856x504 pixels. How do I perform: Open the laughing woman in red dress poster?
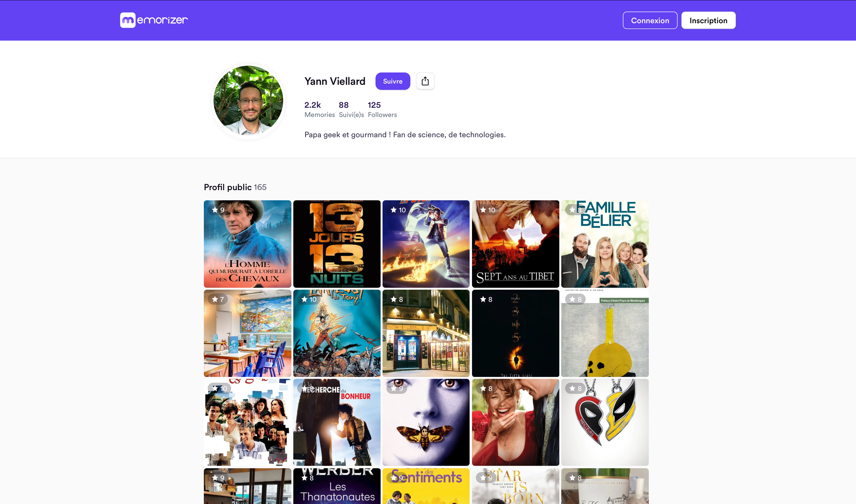click(x=516, y=423)
